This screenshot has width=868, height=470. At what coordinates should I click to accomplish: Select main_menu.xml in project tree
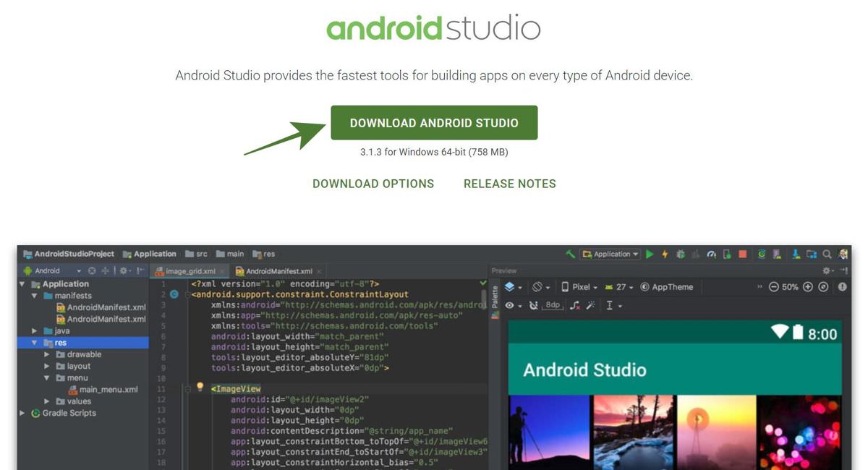click(x=103, y=390)
